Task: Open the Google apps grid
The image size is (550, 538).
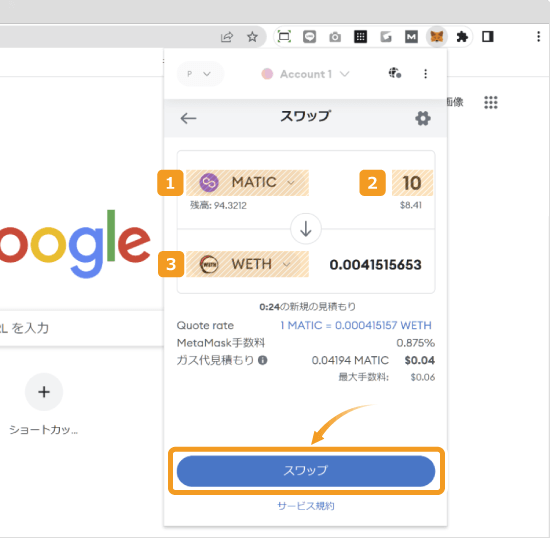Action: (491, 102)
